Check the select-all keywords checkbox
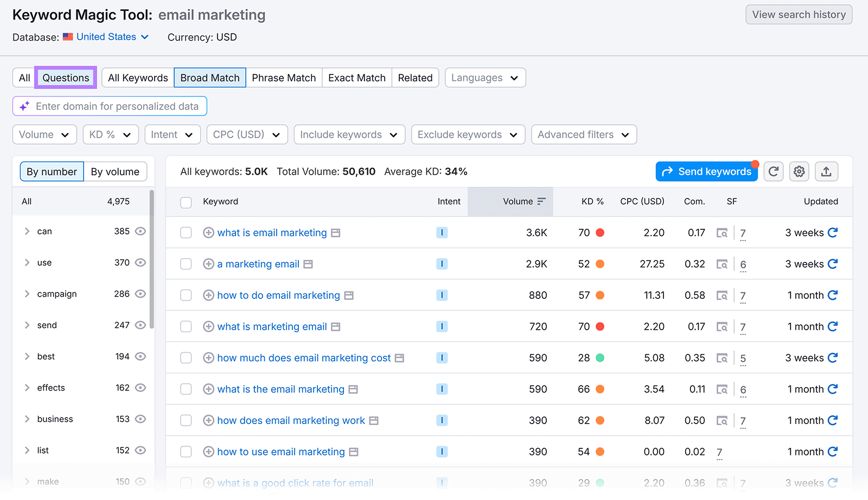868x500 pixels. [186, 202]
